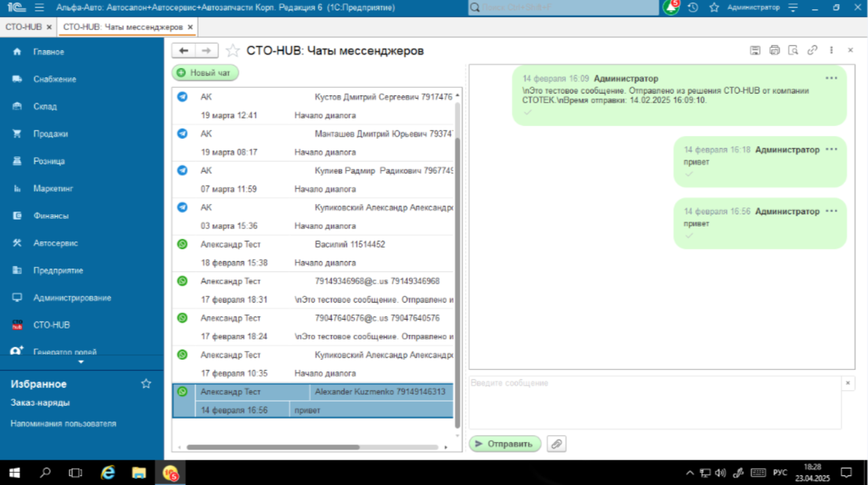Open the 1C main menu hamburger icon
Image resolution: width=868 pixels, height=485 pixels.
coord(39,7)
